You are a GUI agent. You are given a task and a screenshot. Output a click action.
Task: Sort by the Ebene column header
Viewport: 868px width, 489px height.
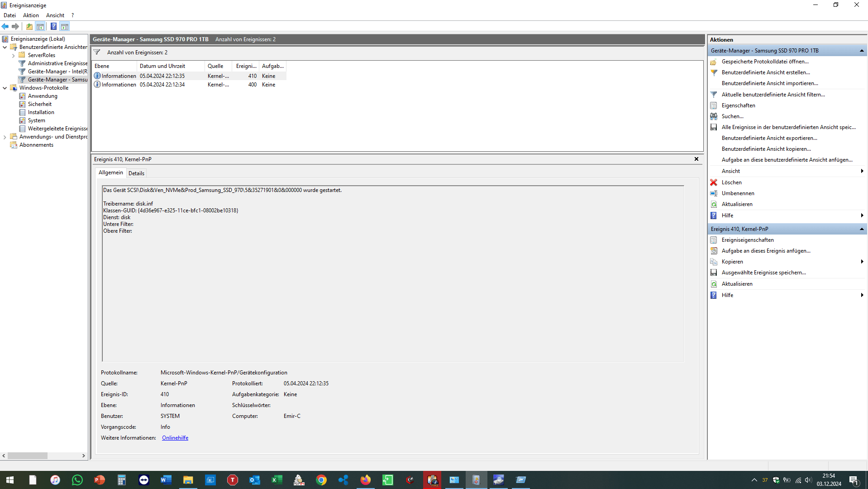tap(114, 66)
